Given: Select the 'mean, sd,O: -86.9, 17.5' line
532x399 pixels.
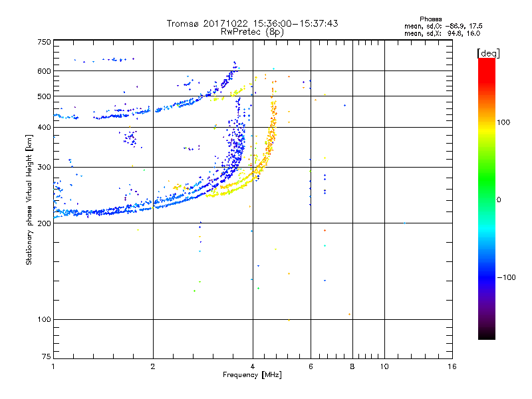Looking at the screenshot, I should tap(443, 26).
